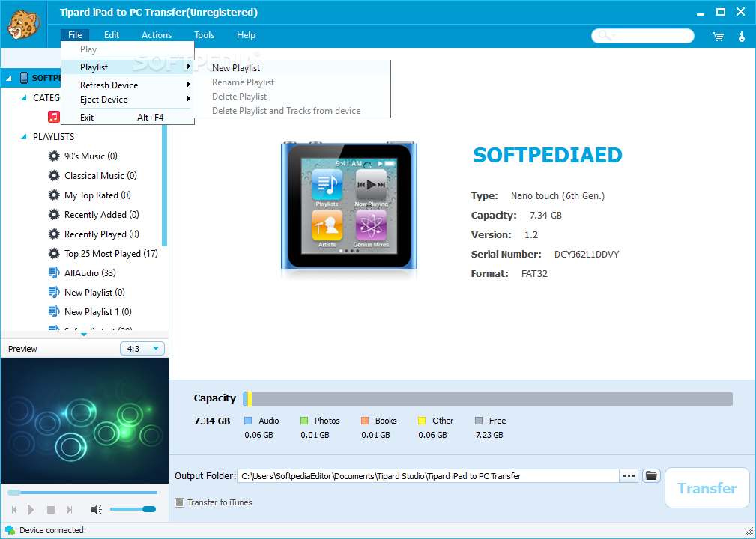The image size is (756, 539).
Task: Click the preview playback progress slider
Action: coord(82,493)
